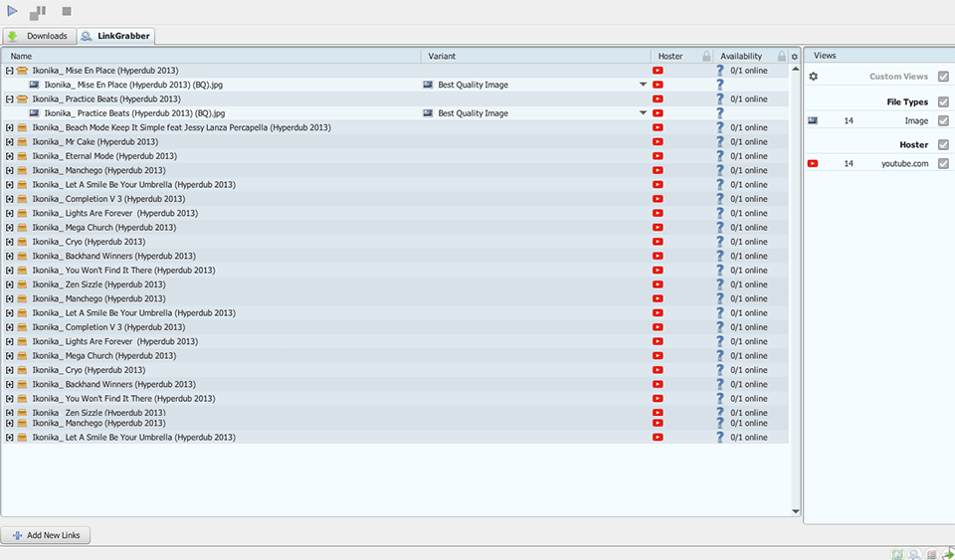Select the LinkGrabber tab
Image resolution: width=955 pixels, height=560 pixels.
tap(115, 36)
